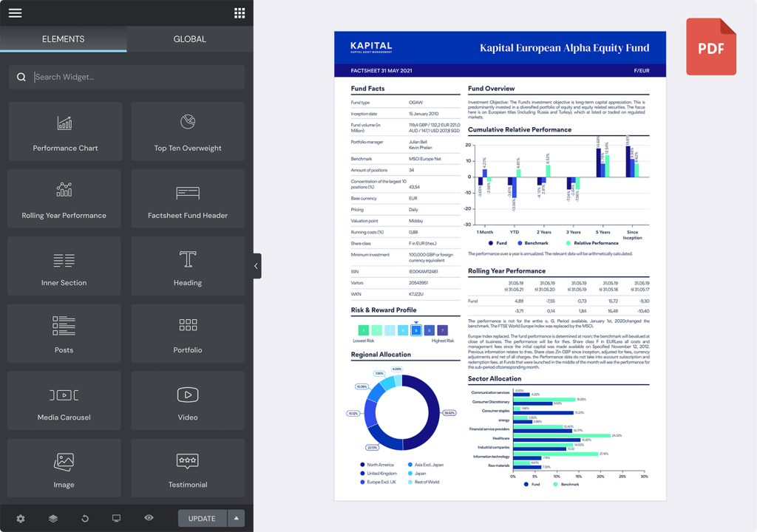Click the search magnifier icon
The width and height of the screenshot is (757, 532).
click(21, 77)
